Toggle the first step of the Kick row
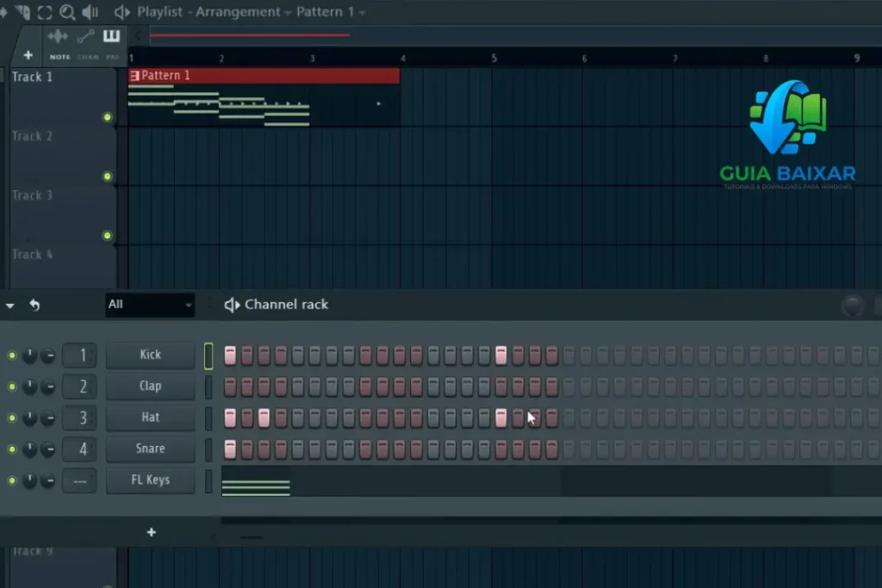 [x=230, y=356]
